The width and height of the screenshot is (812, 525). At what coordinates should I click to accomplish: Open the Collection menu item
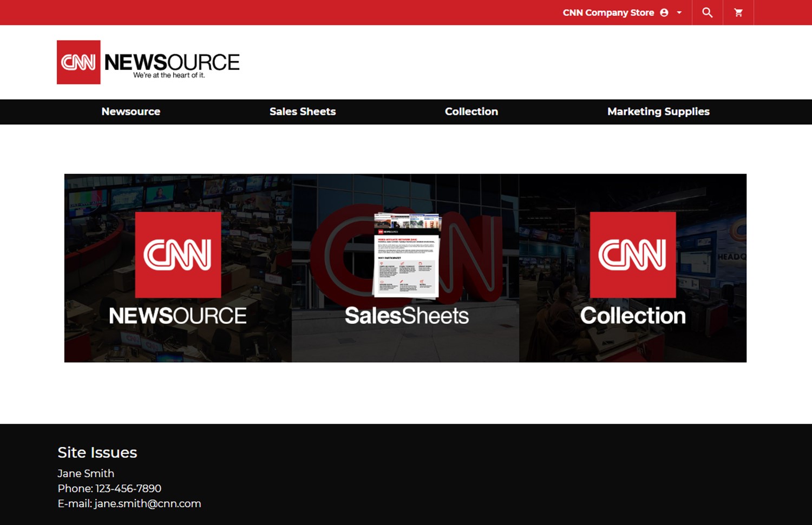pyautogui.click(x=472, y=111)
